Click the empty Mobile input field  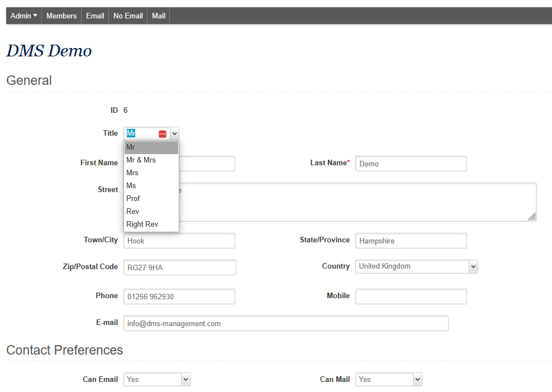pyautogui.click(x=411, y=297)
